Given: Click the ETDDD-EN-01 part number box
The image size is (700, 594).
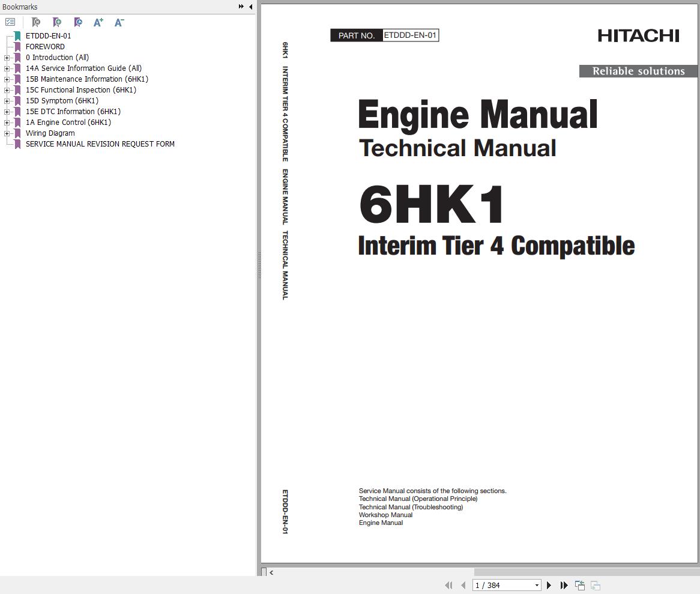Looking at the screenshot, I should (411, 35).
